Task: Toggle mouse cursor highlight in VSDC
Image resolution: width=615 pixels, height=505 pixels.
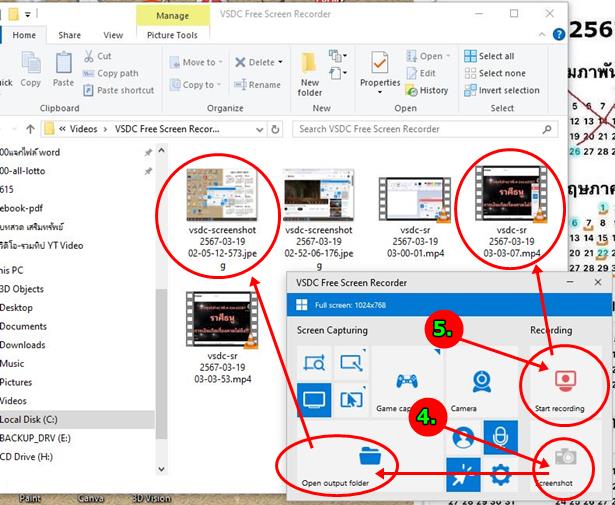Action: click(x=464, y=474)
